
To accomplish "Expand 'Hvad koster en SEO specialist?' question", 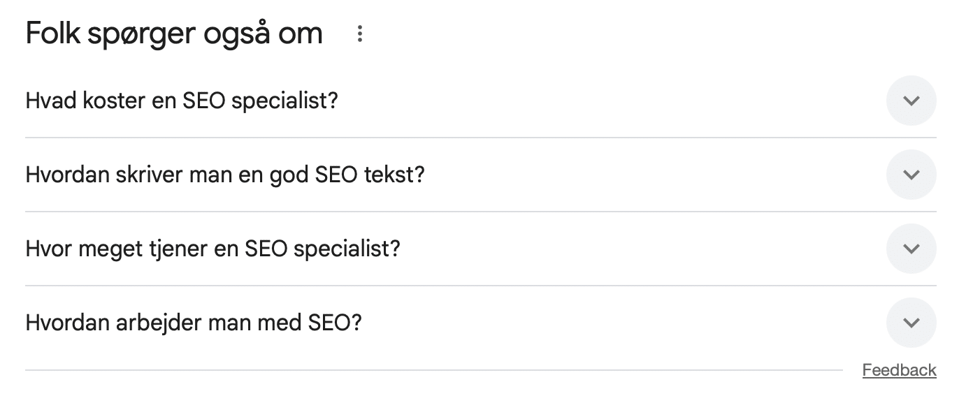I will 481,101.
